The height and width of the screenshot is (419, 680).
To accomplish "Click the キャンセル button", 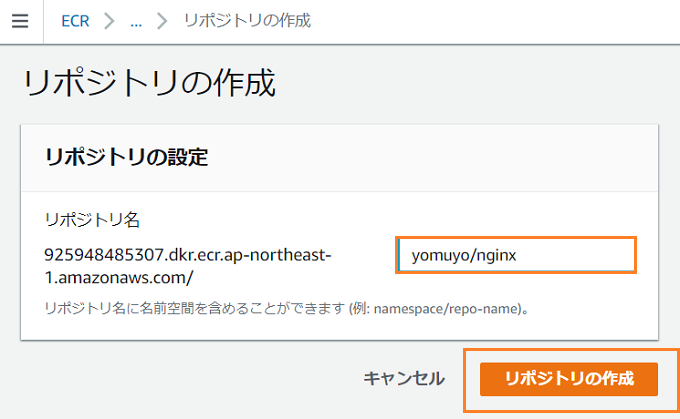I will pyautogui.click(x=404, y=379).
